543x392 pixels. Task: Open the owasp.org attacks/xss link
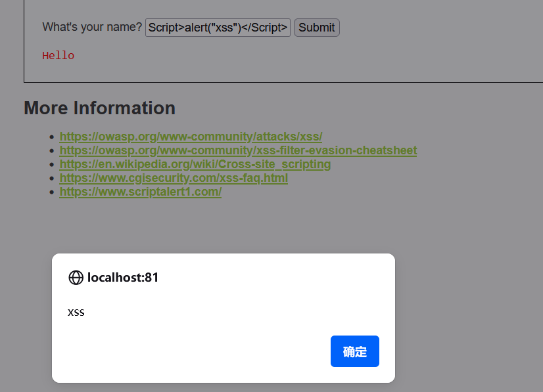click(191, 137)
